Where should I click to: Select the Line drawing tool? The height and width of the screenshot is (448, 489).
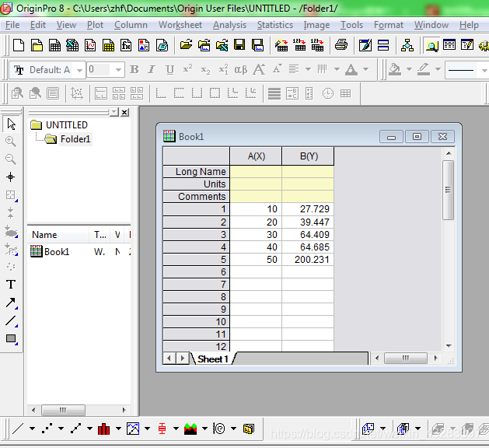[11, 320]
